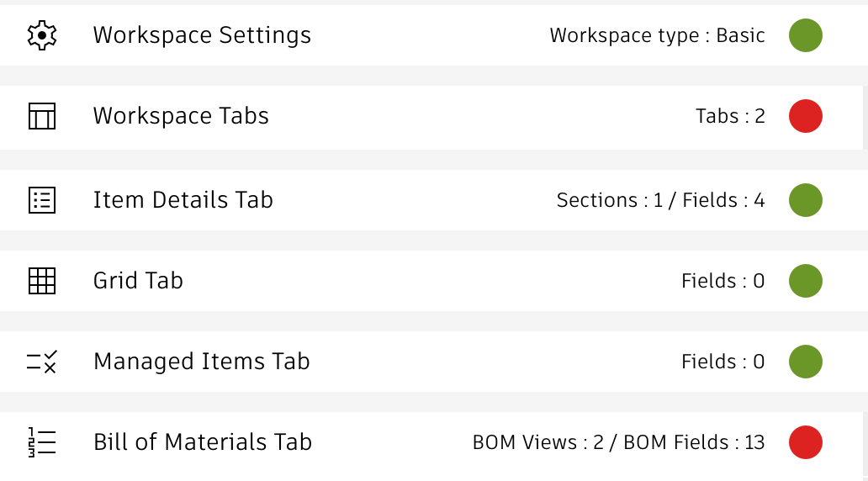Open the Workspace Settings row
The width and height of the screenshot is (868, 481).
[202, 35]
